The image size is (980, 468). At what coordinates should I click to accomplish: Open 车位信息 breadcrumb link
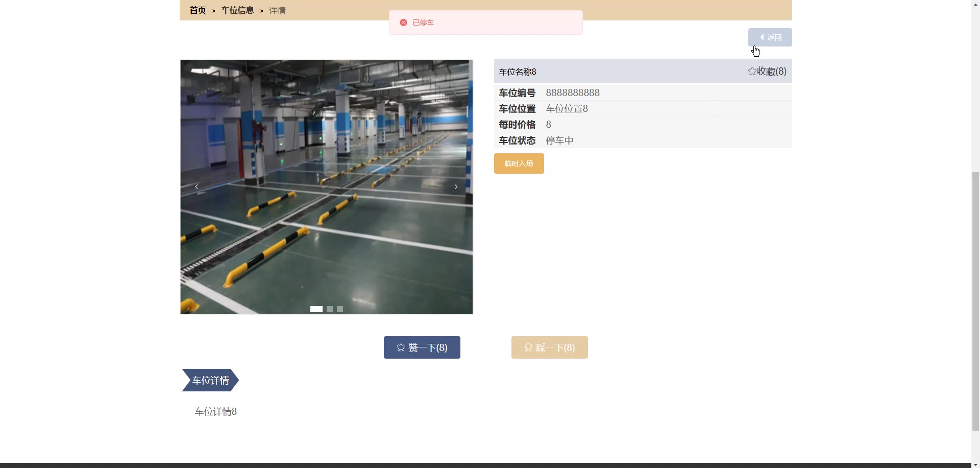[237, 10]
